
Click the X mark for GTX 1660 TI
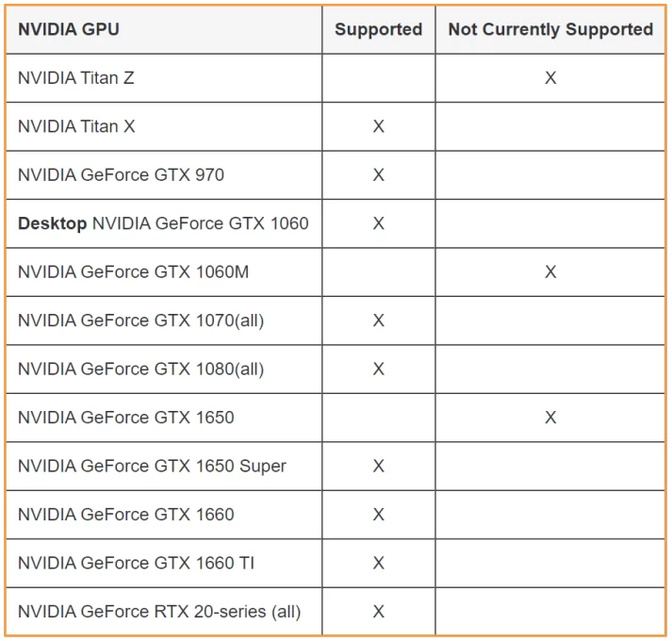tap(378, 563)
